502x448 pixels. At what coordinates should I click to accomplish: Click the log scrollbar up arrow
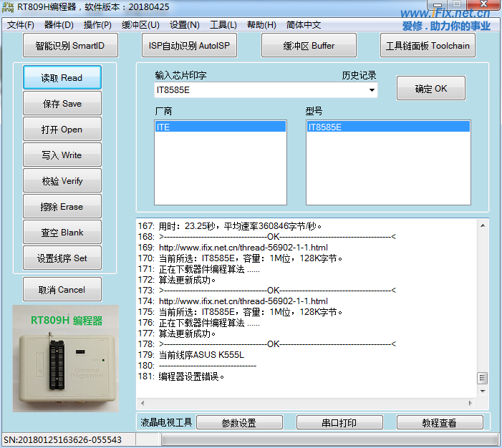click(483, 225)
